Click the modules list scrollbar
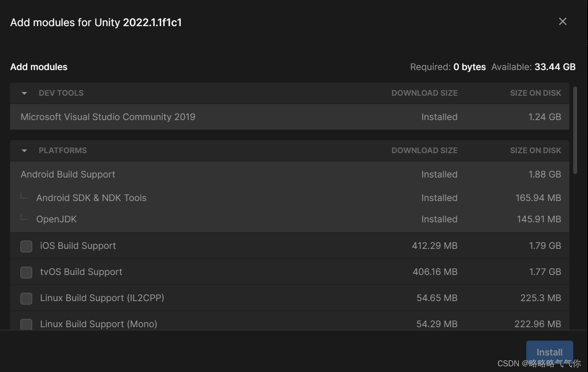 pyautogui.click(x=575, y=131)
